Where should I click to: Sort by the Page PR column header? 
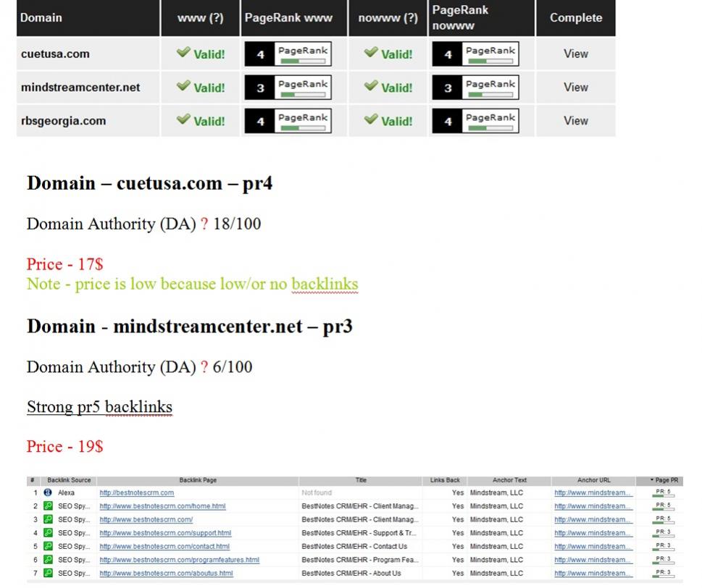coord(659,480)
